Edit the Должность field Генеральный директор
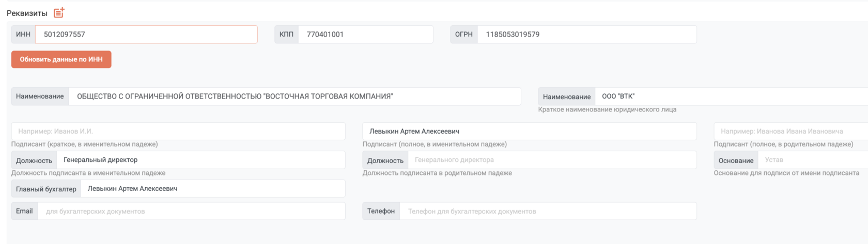Viewport: 868px width, 244px height. [x=201, y=160]
